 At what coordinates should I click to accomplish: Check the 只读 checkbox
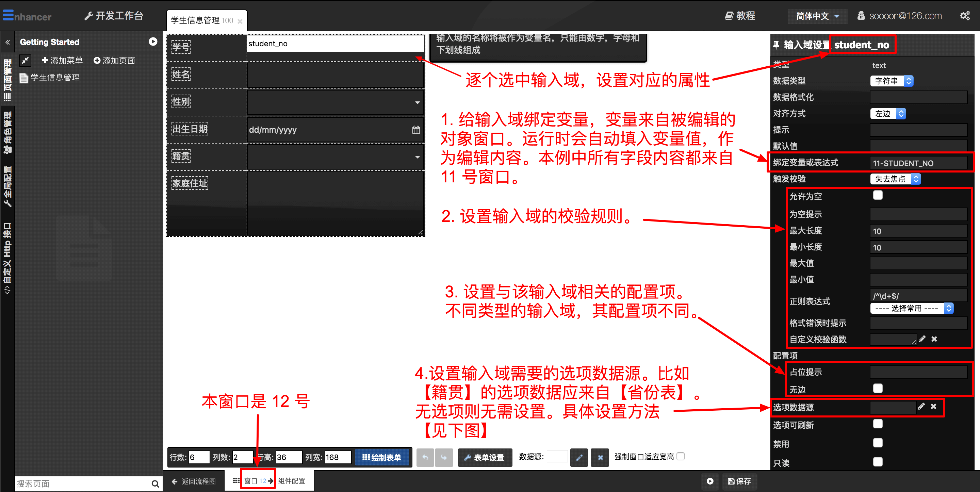point(878,462)
